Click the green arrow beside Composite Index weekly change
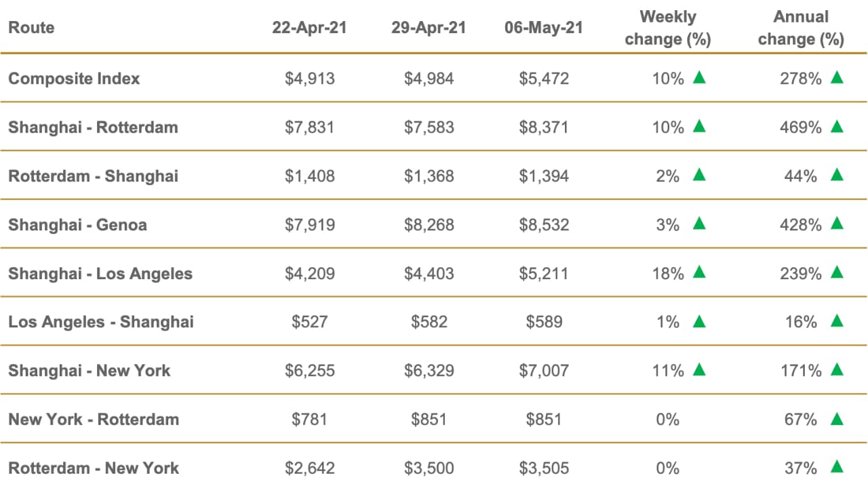This screenshot has height=488, width=868. [x=699, y=77]
